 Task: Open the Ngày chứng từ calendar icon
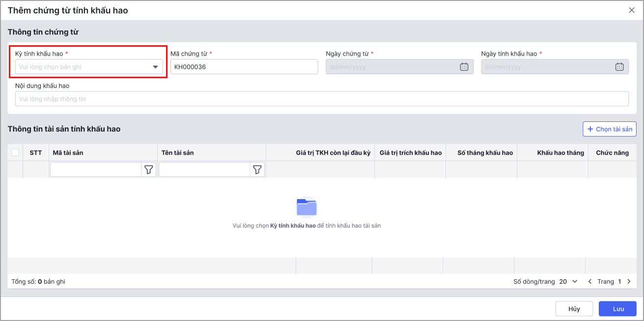[464, 67]
